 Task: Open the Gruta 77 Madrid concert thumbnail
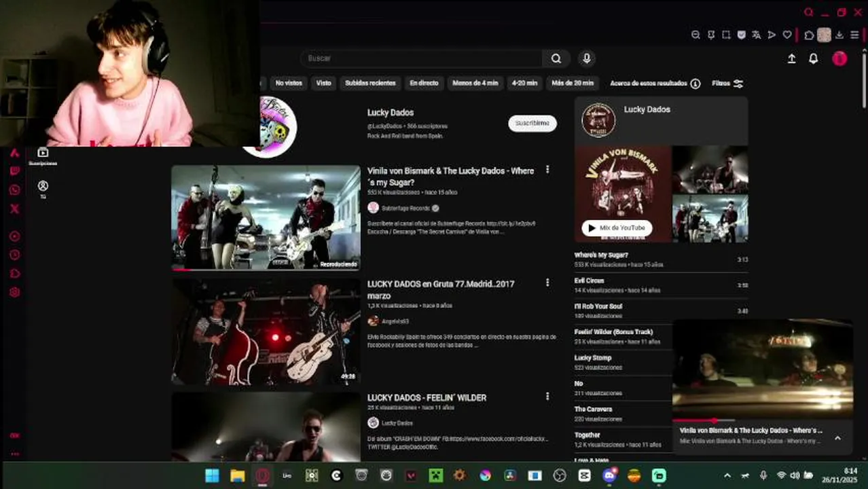click(266, 331)
